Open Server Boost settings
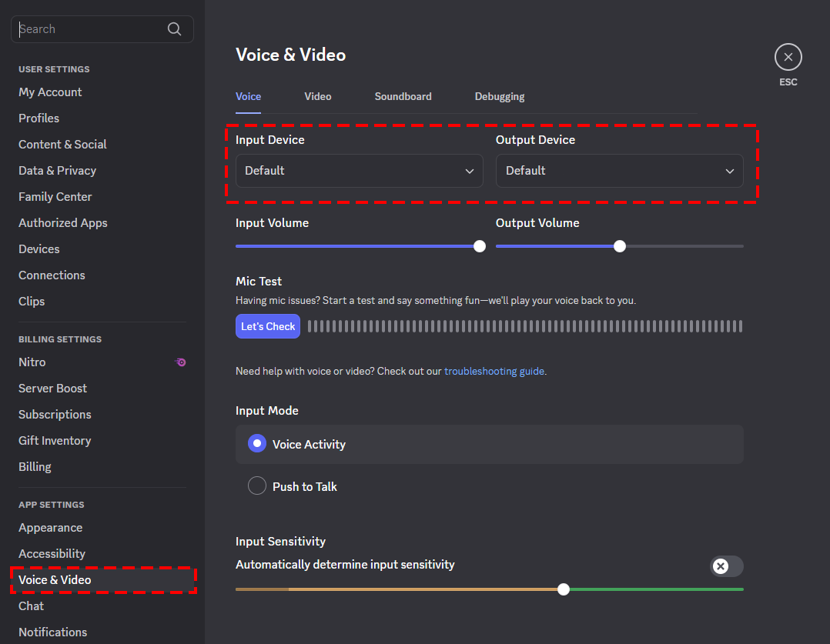 tap(52, 389)
